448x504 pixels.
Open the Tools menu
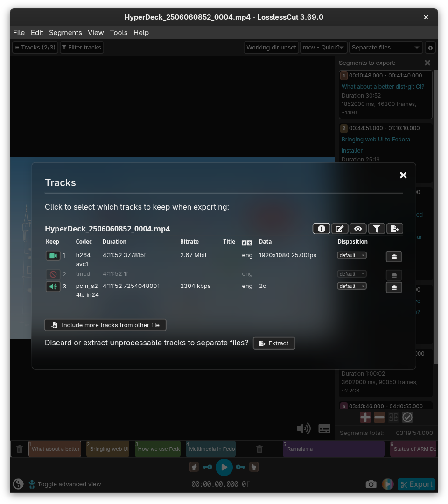point(119,33)
